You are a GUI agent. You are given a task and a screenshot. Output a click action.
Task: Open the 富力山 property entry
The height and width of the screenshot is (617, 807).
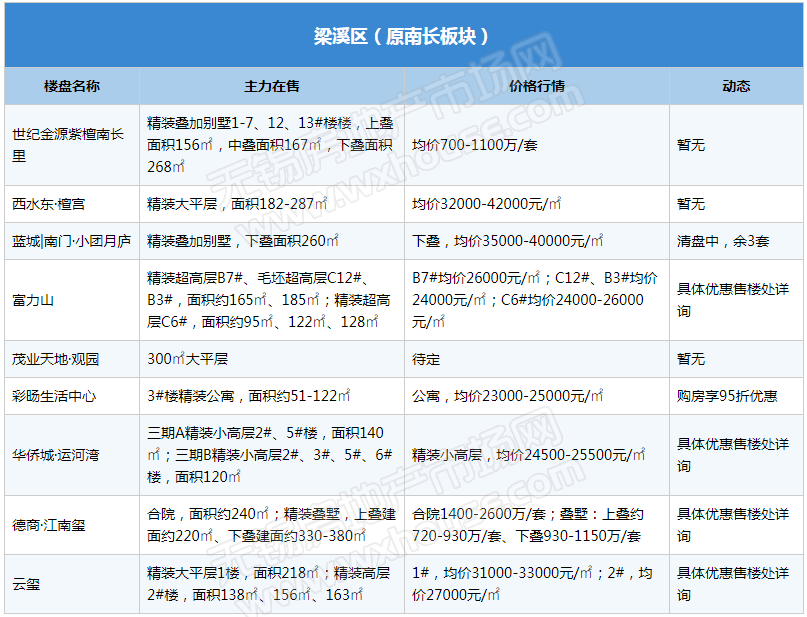click(x=32, y=299)
